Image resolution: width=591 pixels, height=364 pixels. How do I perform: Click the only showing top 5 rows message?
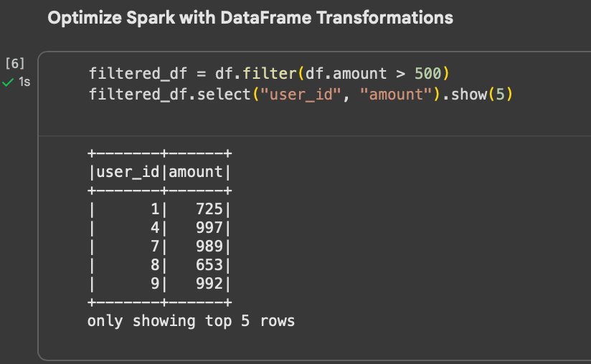pyautogui.click(x=191, y=321)
